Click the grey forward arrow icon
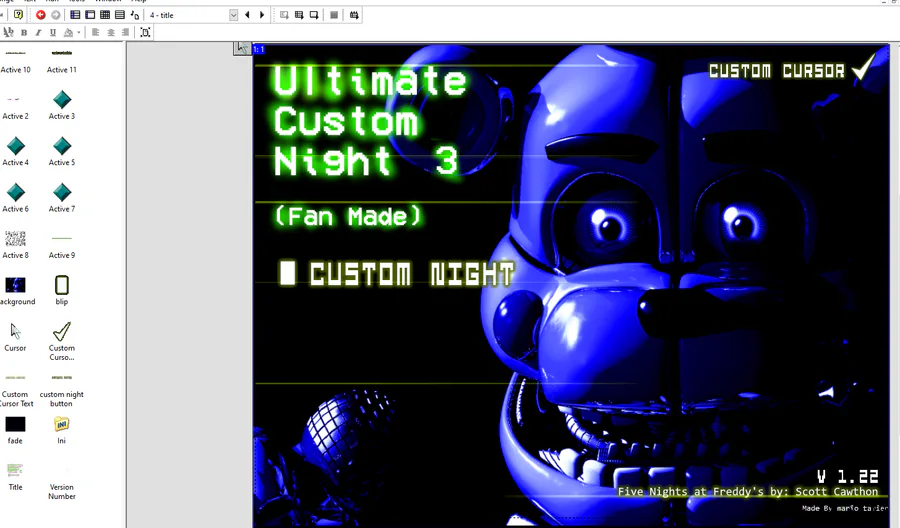This screenshot has height=528, width=900. pos(56,15)
